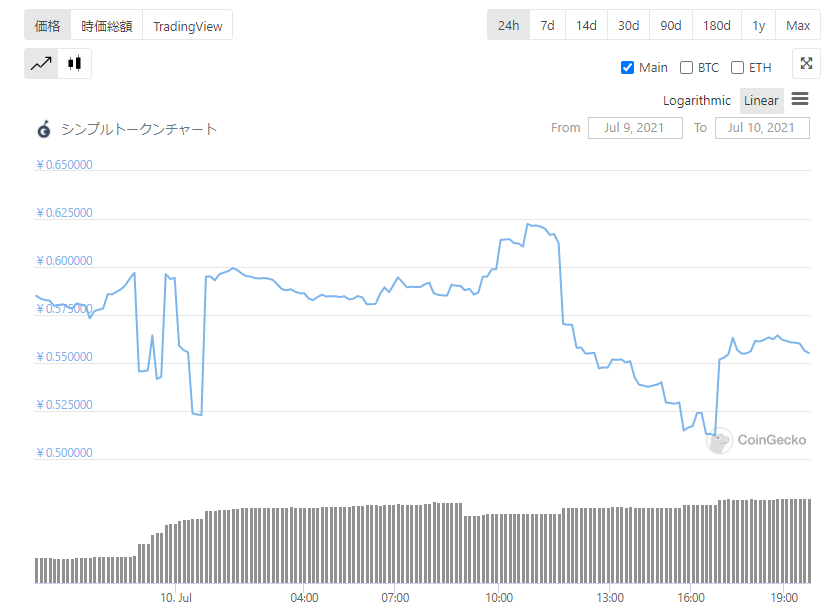Select the Max time range
The image size is (837, 610).
[x=798, y=25]
